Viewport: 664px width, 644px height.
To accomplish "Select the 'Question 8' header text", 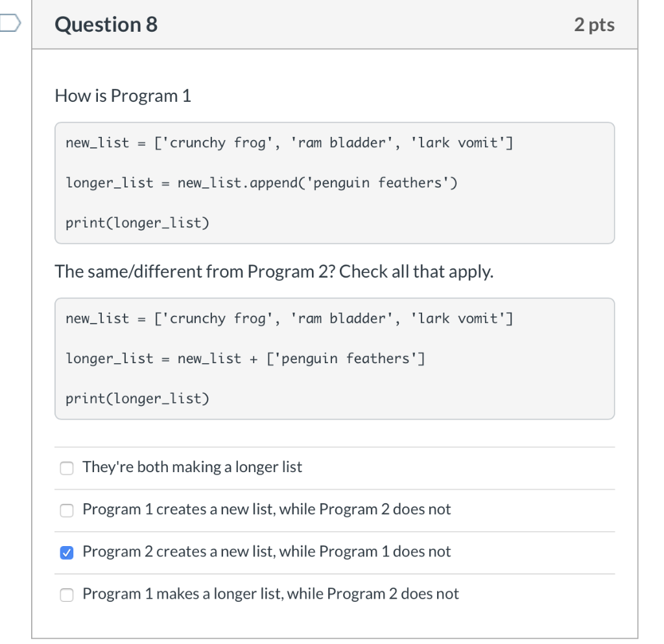I will click(106, 25).
